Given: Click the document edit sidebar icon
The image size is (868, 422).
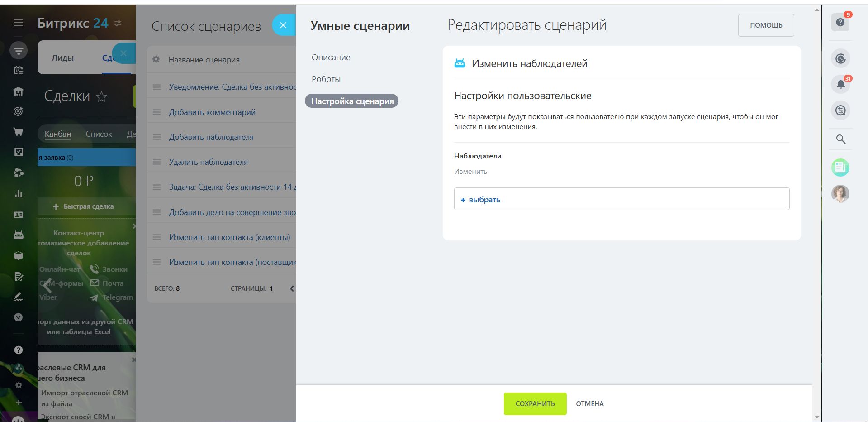Looking at the screenshot, I should pos(19,276).
